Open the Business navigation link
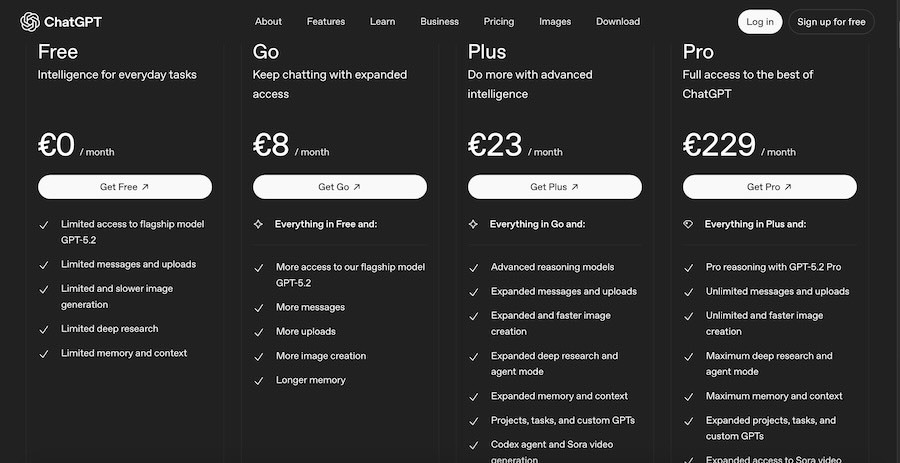Image resolution: width=900 pixels, height=463 pixels. pyautogui.click(x=439, y=21)
